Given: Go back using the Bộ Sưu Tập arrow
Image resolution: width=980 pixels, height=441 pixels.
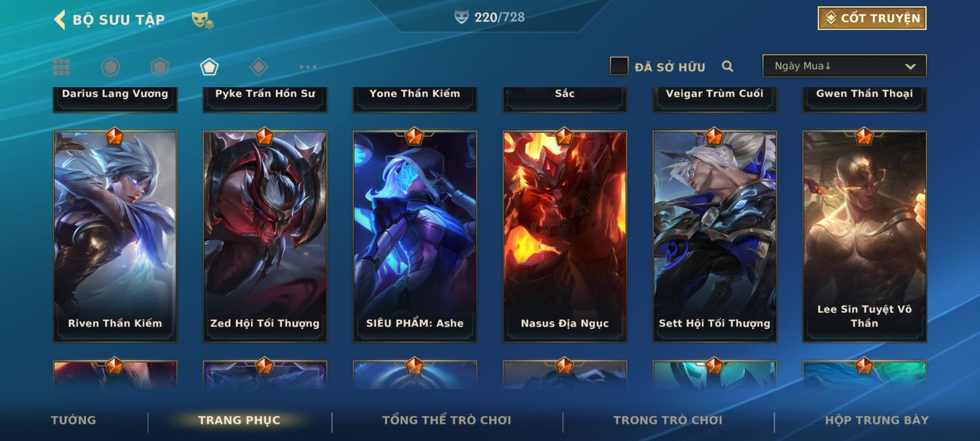Looking at the screenshot, I should 60,20.
